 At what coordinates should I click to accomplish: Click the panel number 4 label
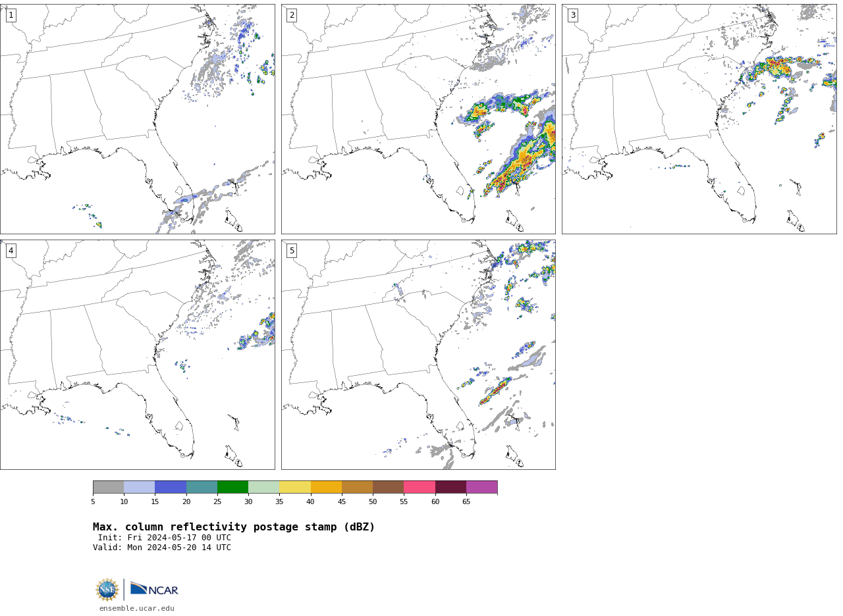tap(11, 251)
